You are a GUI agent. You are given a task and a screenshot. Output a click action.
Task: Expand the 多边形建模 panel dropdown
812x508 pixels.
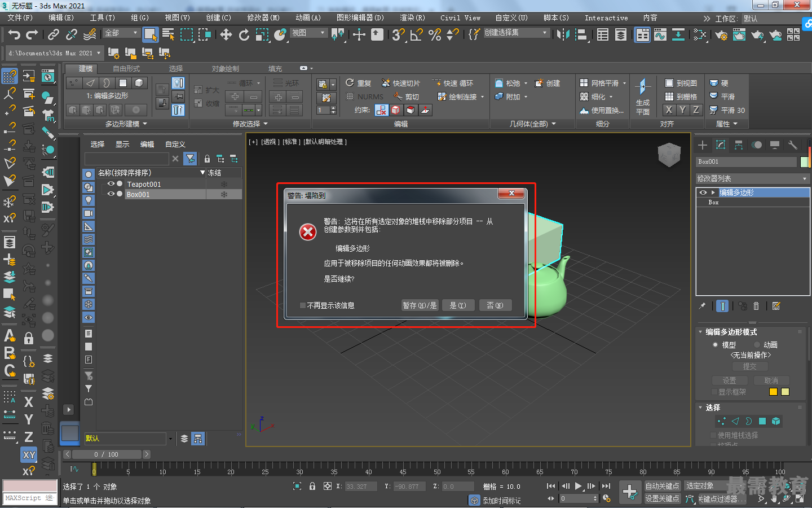coord(126,124)
